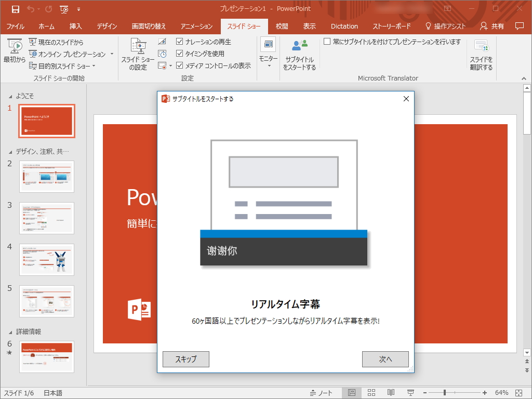
Task: Switch to Reading view icon
Action: tap(391, 393)
